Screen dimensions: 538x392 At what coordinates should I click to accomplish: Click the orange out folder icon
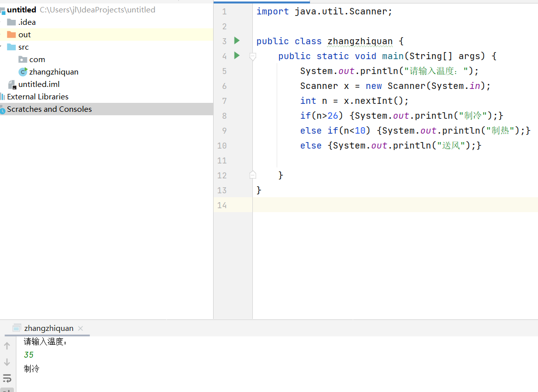click(11, 35)
